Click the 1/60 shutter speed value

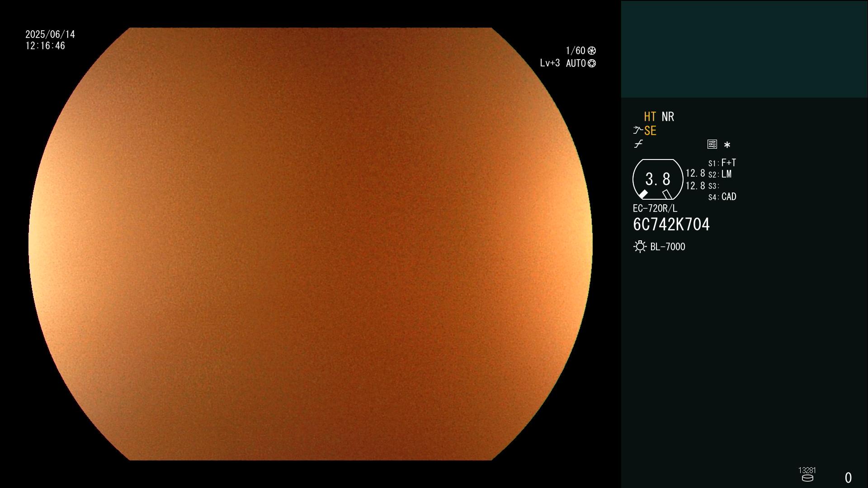pos(576,51)
